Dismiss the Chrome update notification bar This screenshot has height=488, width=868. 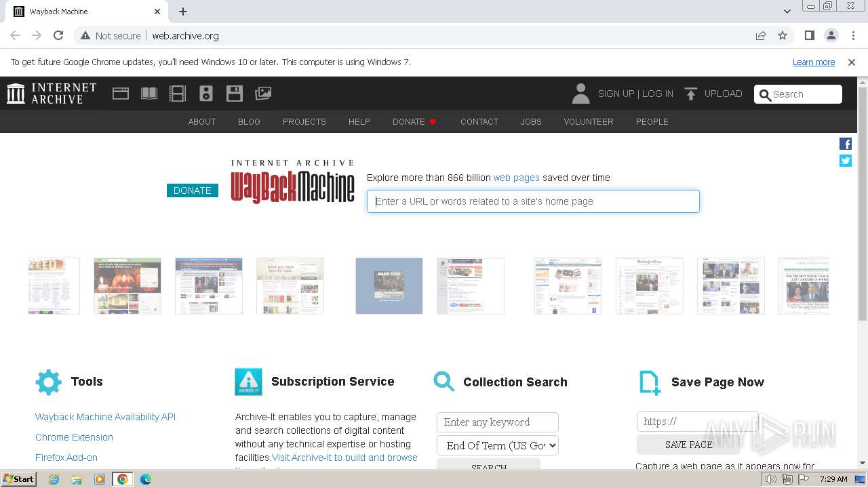[x=852, y=62]
